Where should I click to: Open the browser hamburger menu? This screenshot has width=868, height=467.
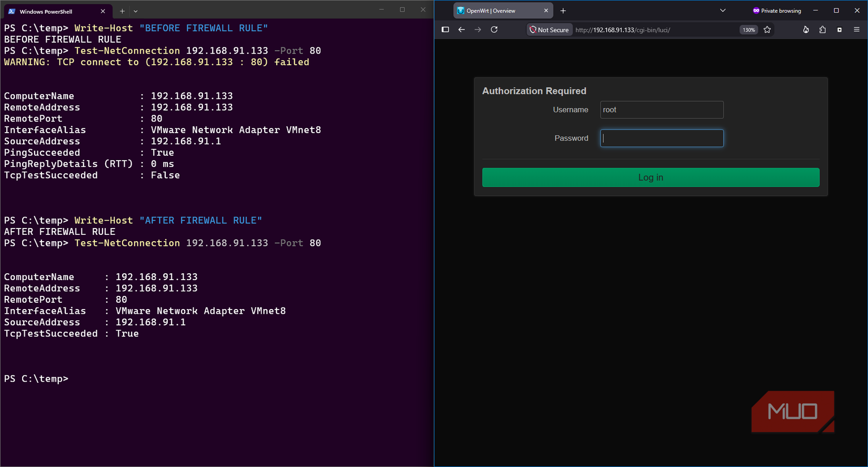pyautogui.click(x=856, y=29)
